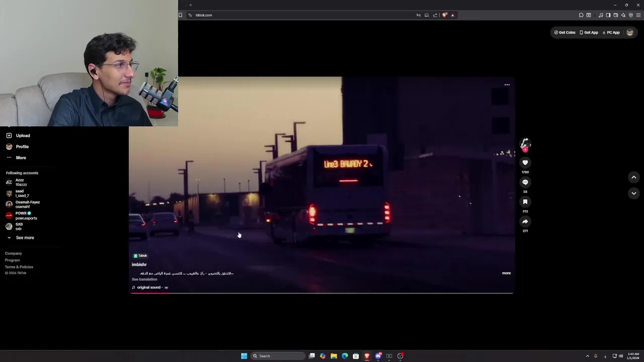
Task: Follow creator via the red plus badge
Action: coord(525,149)
